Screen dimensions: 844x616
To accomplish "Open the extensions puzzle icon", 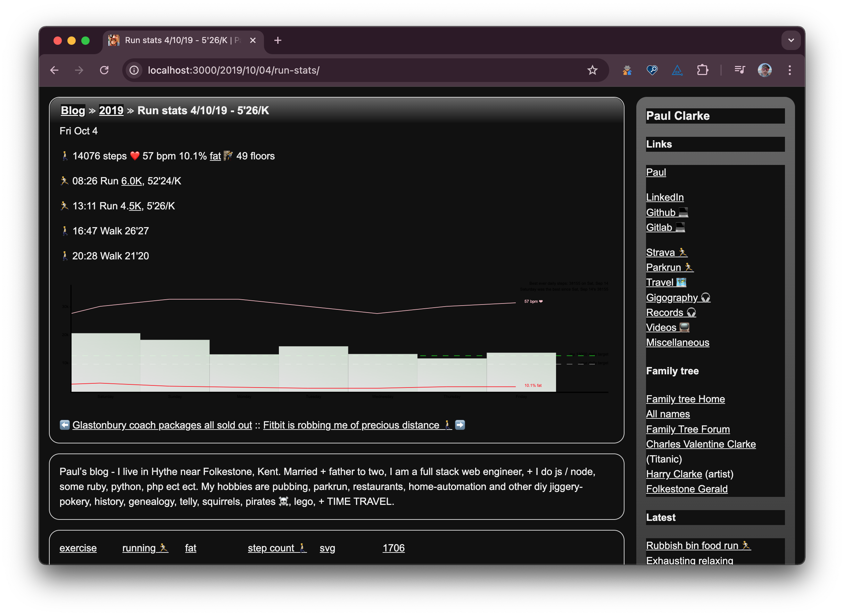I will pos(702,70).
